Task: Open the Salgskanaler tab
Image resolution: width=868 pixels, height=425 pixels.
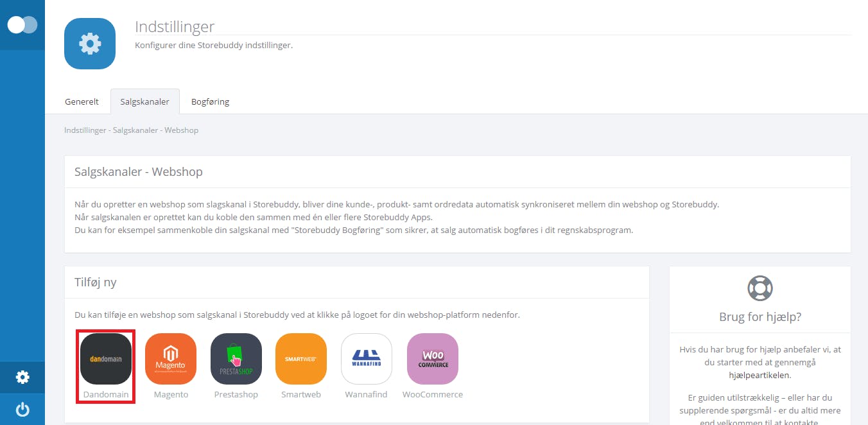Action: click(145, 101)
